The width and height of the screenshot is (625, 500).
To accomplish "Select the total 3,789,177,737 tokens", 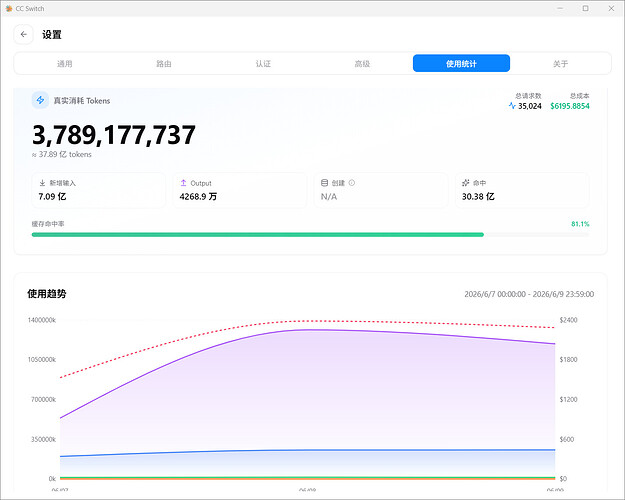I will point(114,135).
